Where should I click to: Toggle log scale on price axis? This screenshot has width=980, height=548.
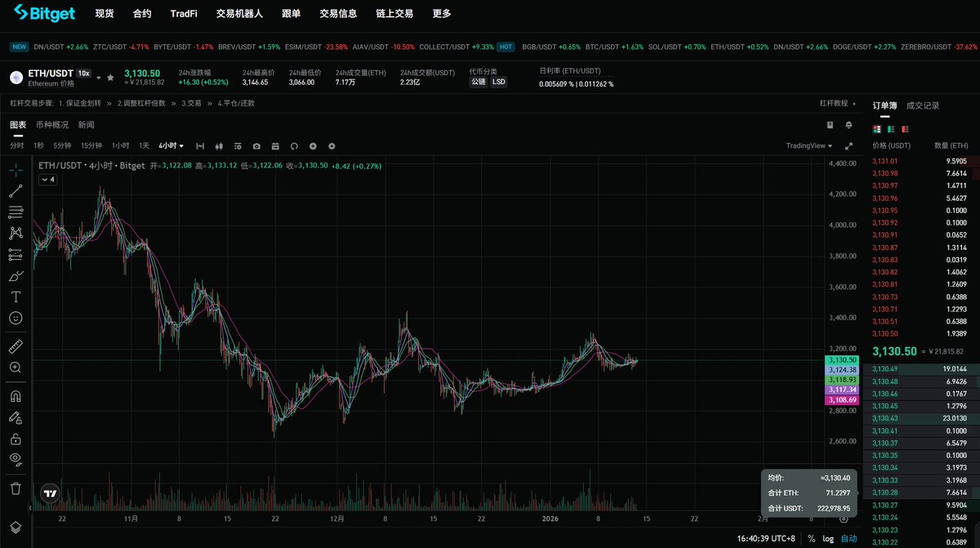828,538
